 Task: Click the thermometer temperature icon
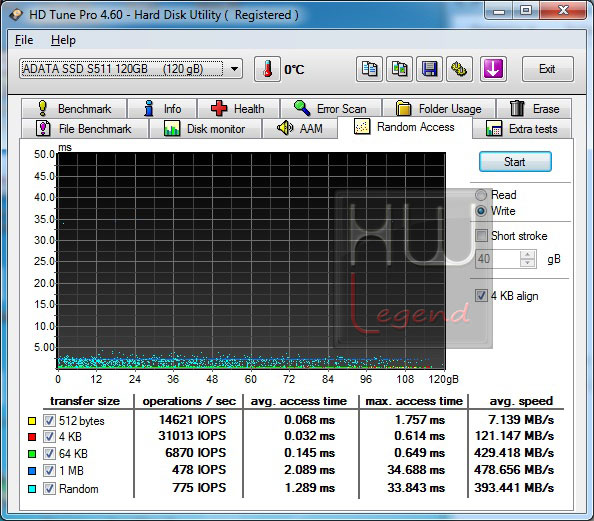[x=267, y=69]
